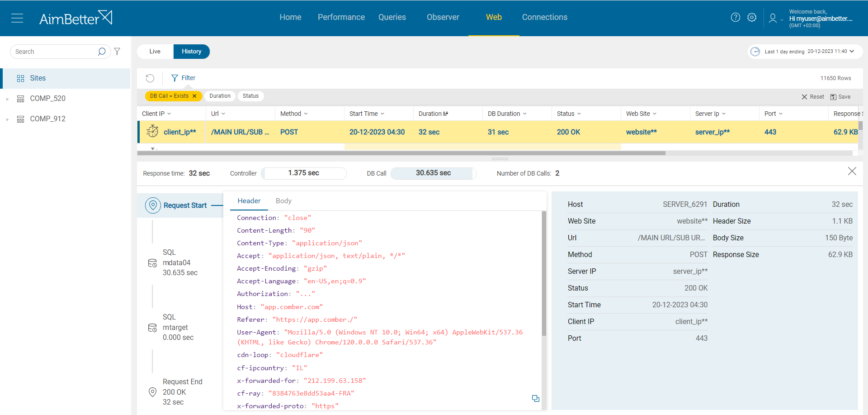Go to the Queries tab
The height and width of the screenshot is (415, 868).
[x=392, y=17]
